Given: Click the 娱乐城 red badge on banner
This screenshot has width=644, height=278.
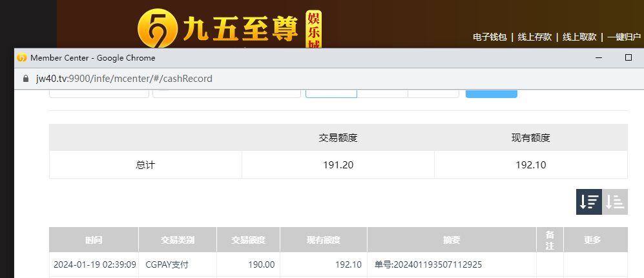Looking at the screenshot, I should click(313, 30).
